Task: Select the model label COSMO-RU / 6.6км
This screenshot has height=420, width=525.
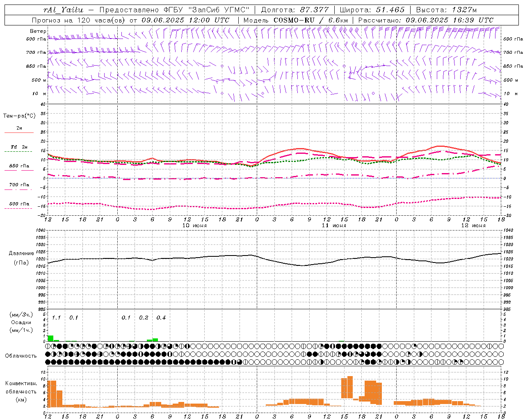Action: click(310, 20)
